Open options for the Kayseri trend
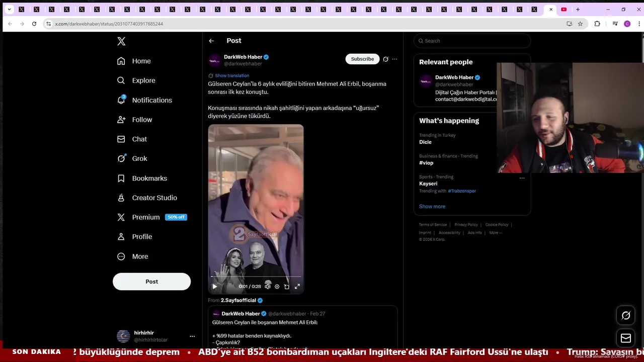Screen dimensions: 644x362 pos(522,177)
